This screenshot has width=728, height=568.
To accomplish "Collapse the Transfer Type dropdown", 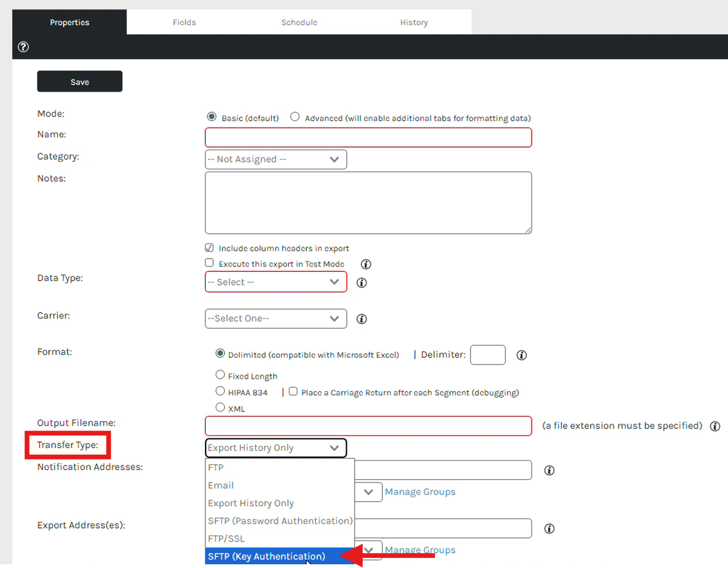I will pos(276,448).
